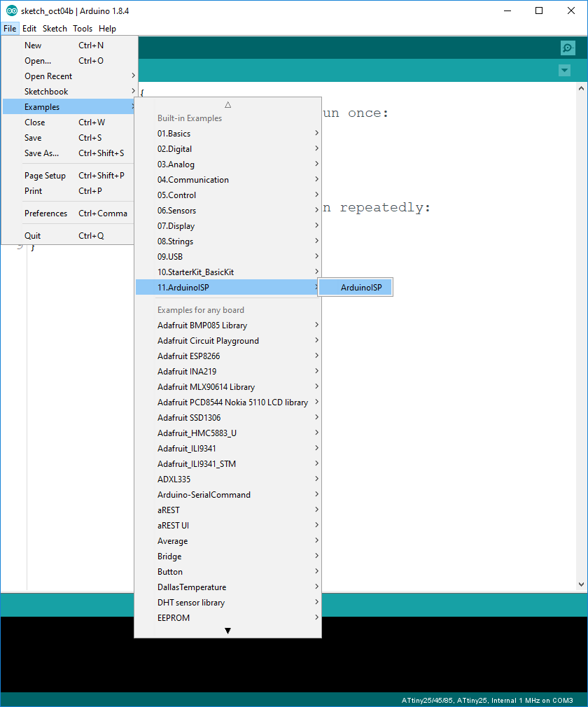Image resolution: width=588 pixels, height=707 pixels.
Task: Open Adafruit INA219 examples
Action: [x=228, y=372]
